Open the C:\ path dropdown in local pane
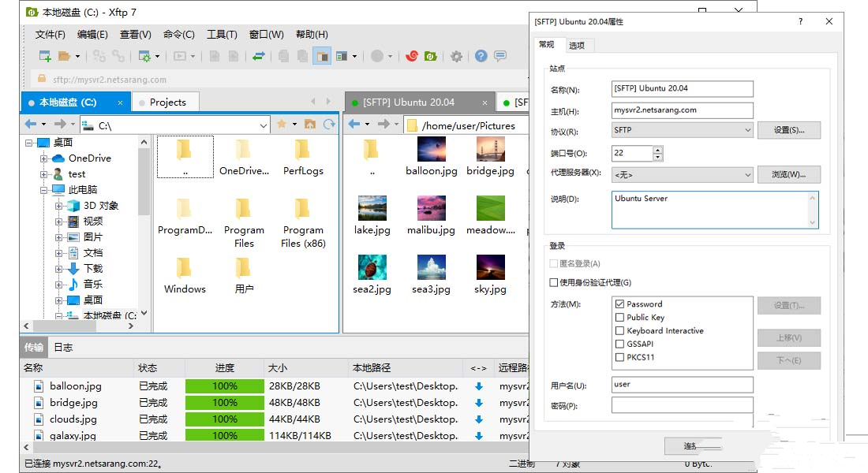868x473 pixels. (263, 125)
